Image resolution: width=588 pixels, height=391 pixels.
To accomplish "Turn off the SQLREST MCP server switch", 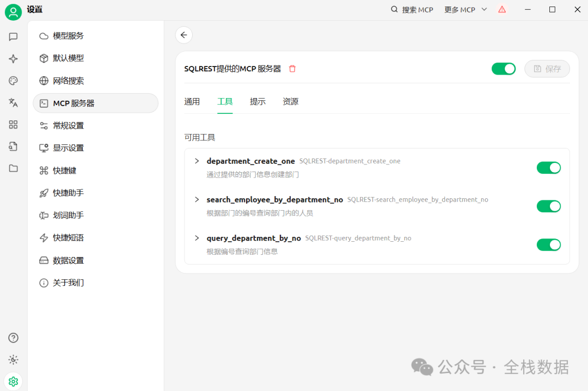I will [503, 69].
